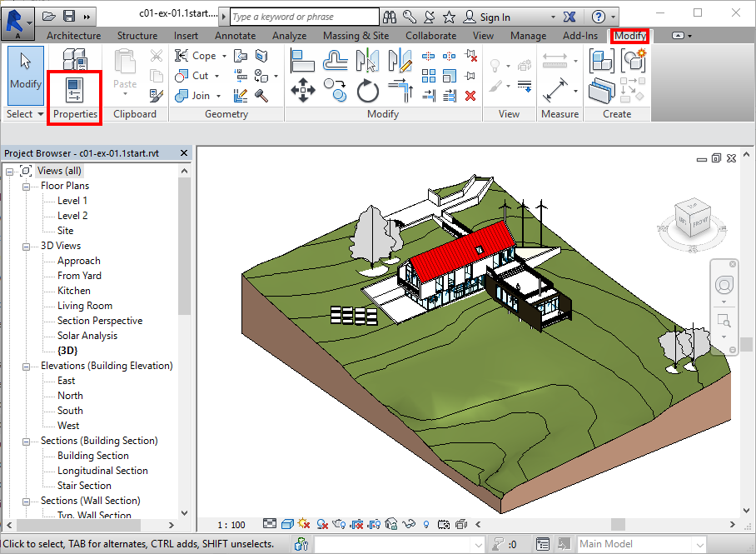The height and width of the screenshot is (554, 756).
Task: Click the red Delete X icon
Action: coord(470,95)
